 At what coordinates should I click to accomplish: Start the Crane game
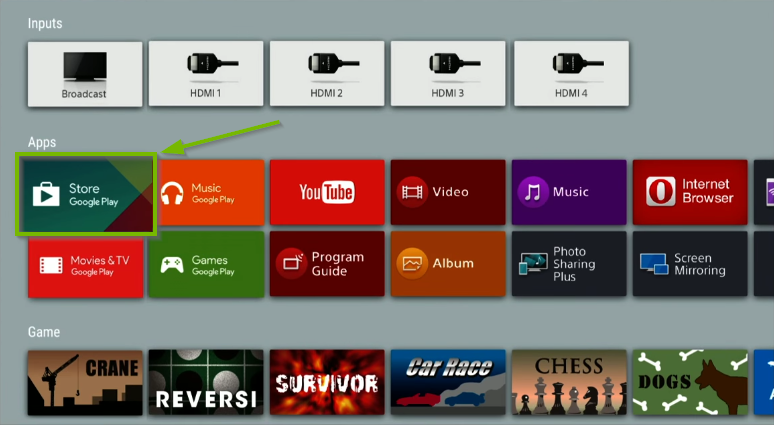pos(85,383)
